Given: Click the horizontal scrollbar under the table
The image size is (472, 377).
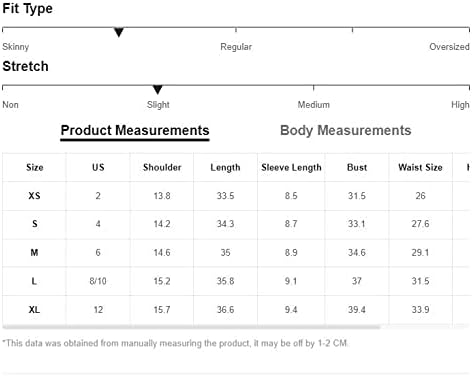Looking at the screenshot, I should tap(191, 327).
